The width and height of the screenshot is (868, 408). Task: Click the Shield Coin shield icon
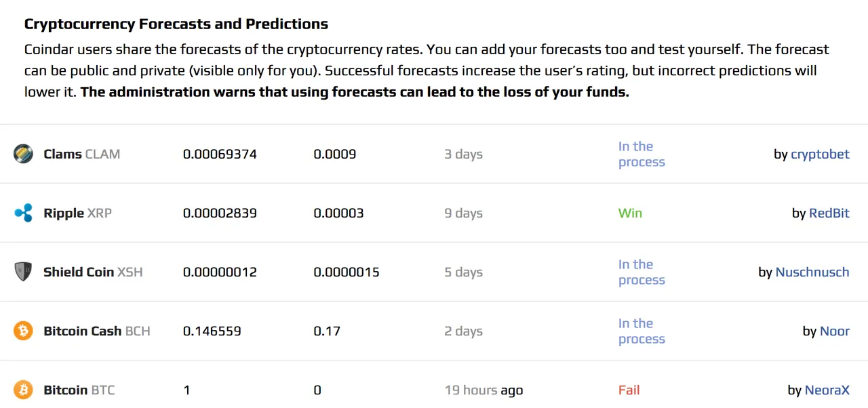point(23,272)
